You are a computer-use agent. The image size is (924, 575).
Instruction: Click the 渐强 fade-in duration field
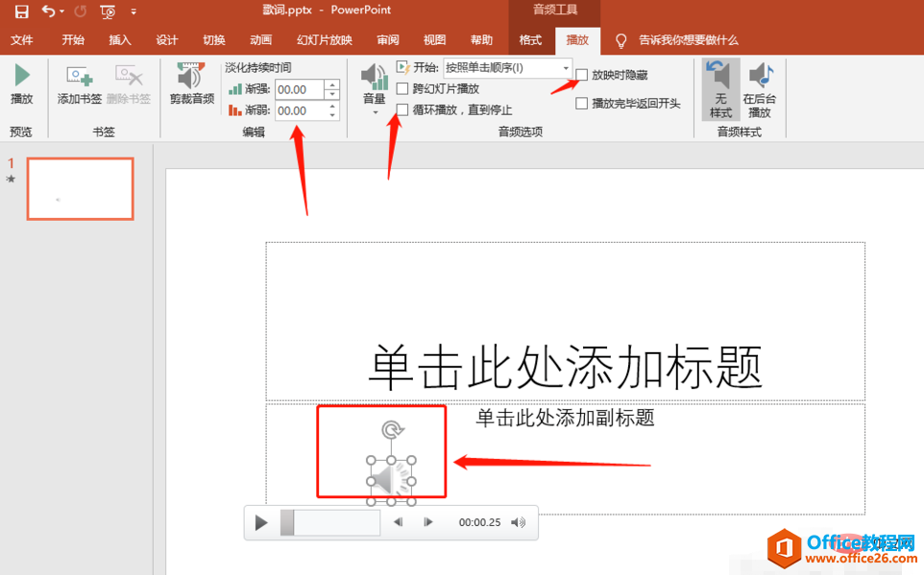[x=300, y=89]
